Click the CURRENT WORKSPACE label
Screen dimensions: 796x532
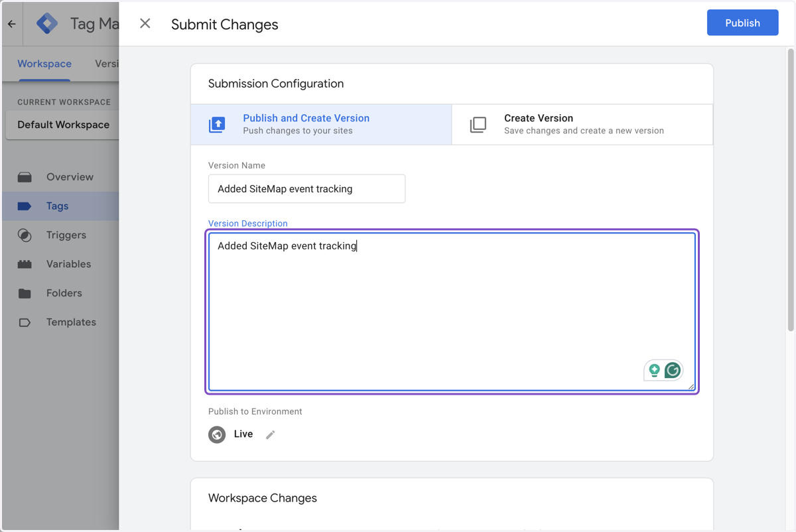pyautogui.click(x=64, y=102)
